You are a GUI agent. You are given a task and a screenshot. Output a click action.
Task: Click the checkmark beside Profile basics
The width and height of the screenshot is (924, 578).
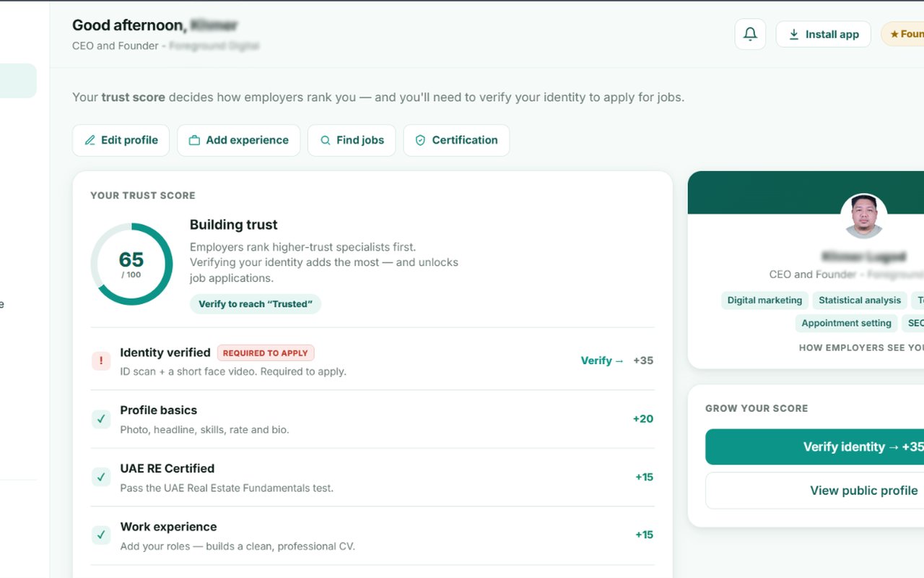[101, 419]
